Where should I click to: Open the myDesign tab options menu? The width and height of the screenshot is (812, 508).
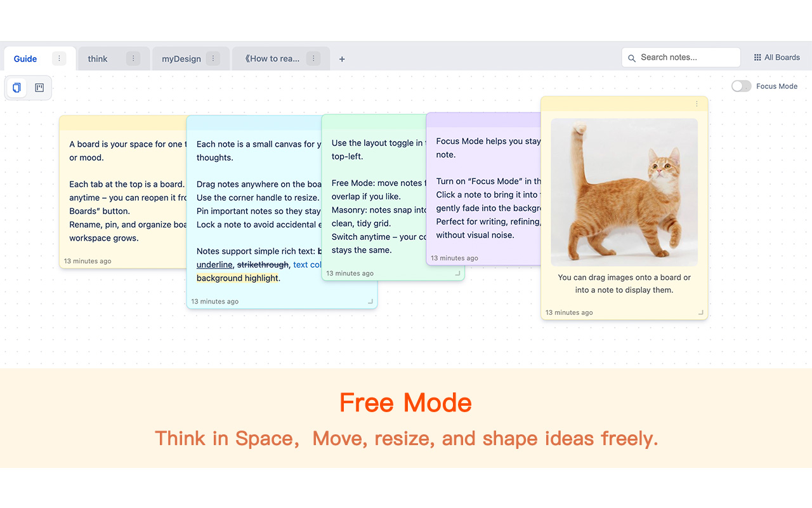click(x=214, y=58)
